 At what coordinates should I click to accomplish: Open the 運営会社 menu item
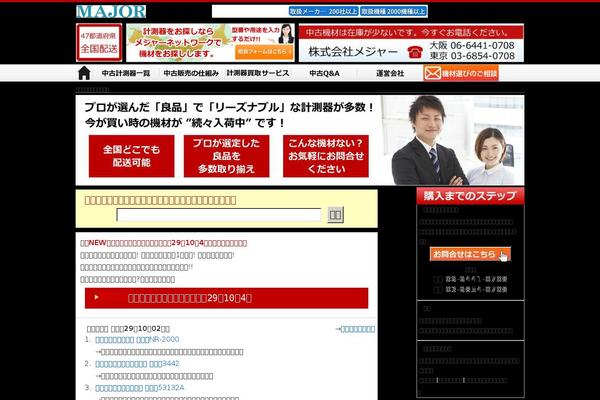coord(390,73)
